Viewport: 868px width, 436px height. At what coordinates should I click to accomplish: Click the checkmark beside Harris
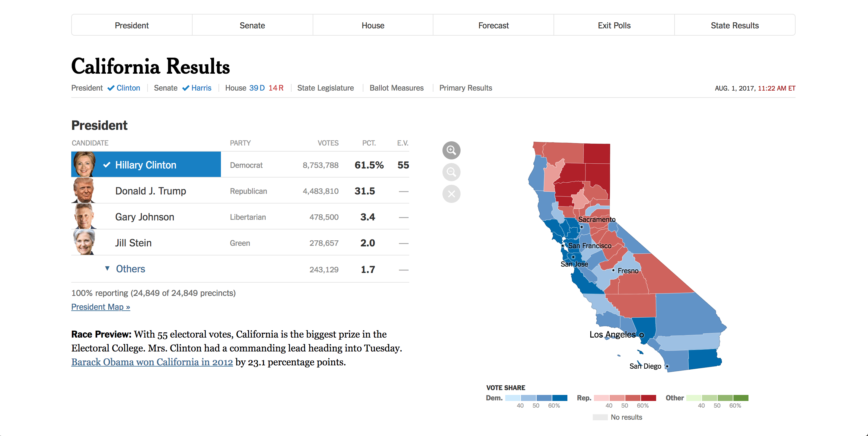pyautogui.click(x=186, y=88)
